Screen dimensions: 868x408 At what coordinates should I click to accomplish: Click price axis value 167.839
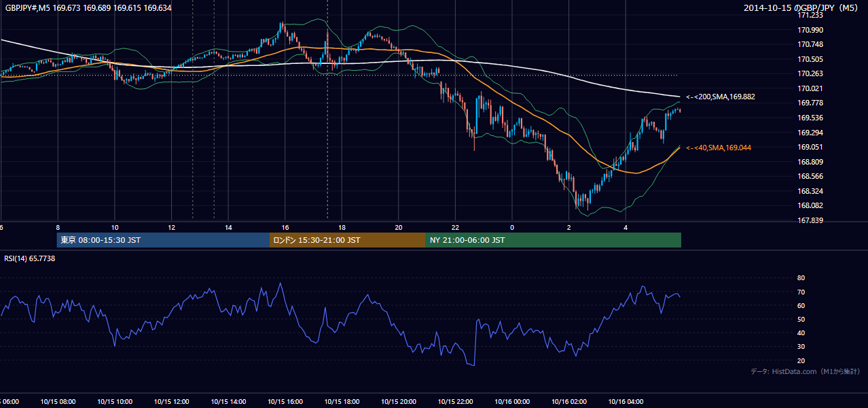click(x=810, y=220)
